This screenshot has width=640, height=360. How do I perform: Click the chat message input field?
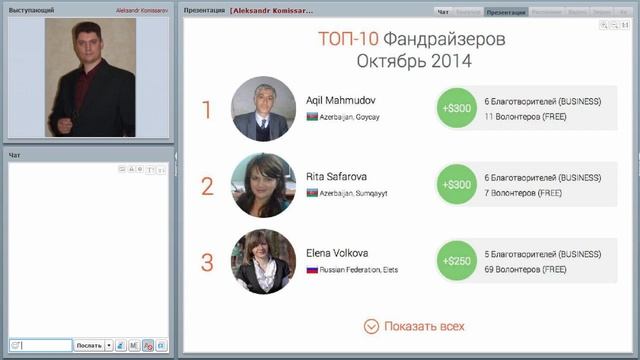[x=41, y=346]
